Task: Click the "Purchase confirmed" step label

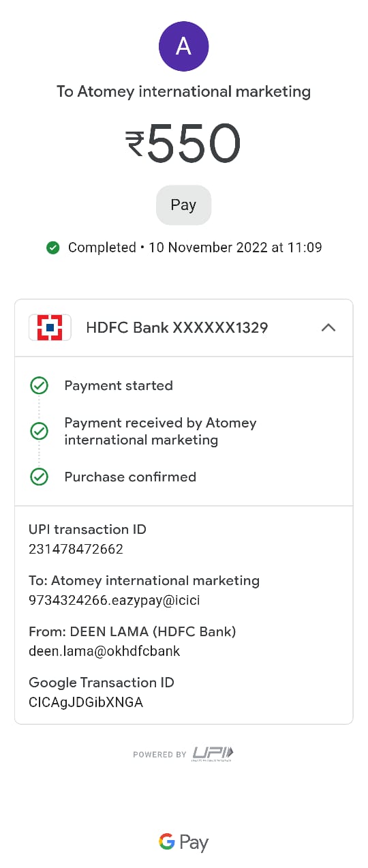Action: point(130,477)
